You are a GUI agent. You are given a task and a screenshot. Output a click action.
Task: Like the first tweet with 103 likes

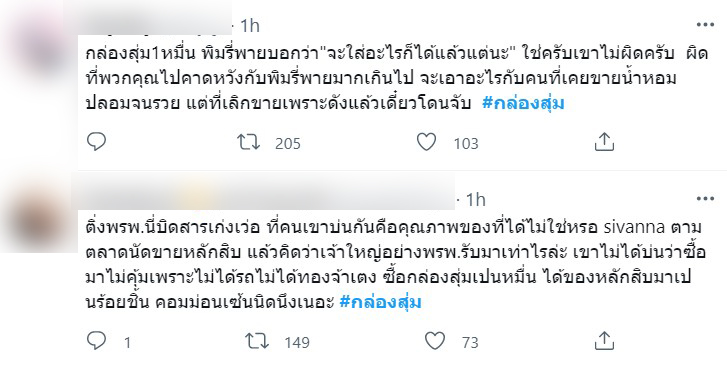coord(426,142)
